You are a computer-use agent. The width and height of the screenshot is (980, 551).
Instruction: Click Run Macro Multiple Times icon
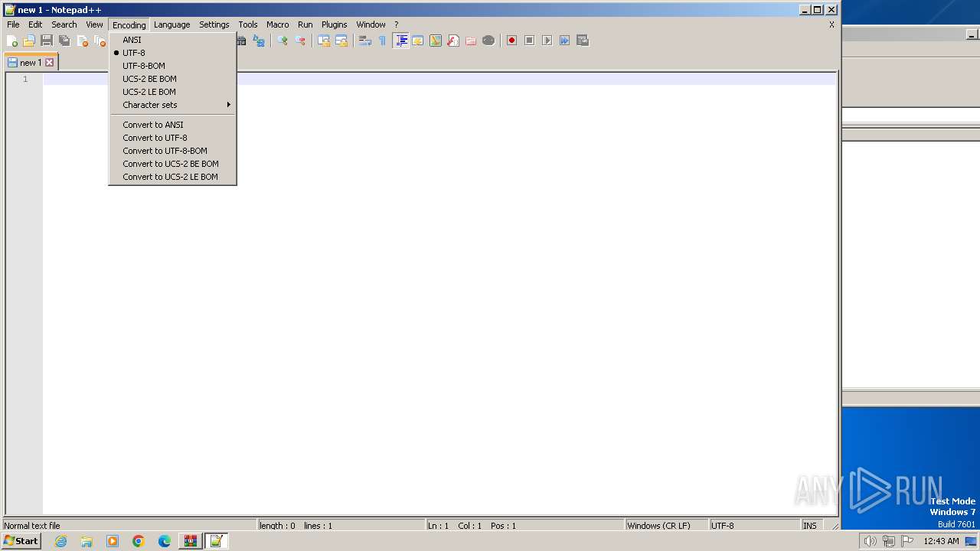click(565, 41)
